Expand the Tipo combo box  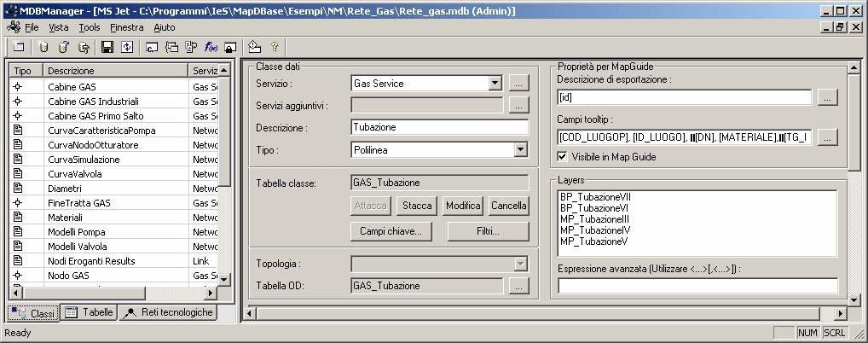click(520, 150)
